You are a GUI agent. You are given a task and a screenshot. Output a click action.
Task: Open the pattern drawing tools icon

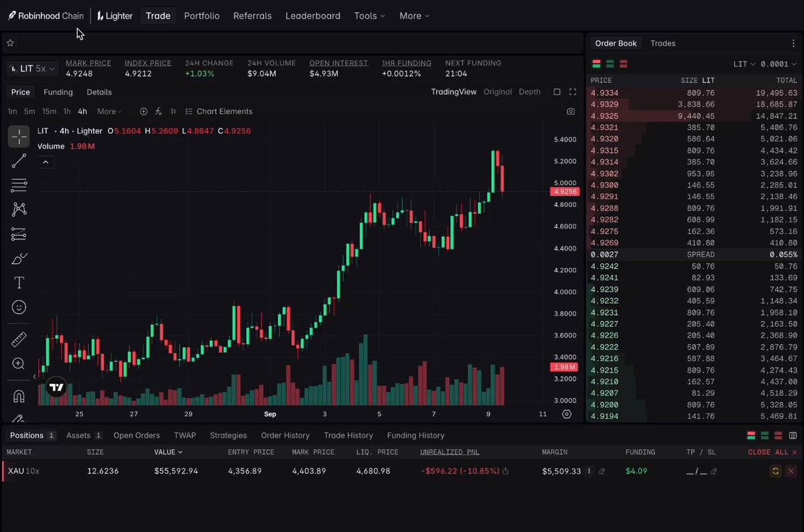pyautogui.click(x=19, y=209)
